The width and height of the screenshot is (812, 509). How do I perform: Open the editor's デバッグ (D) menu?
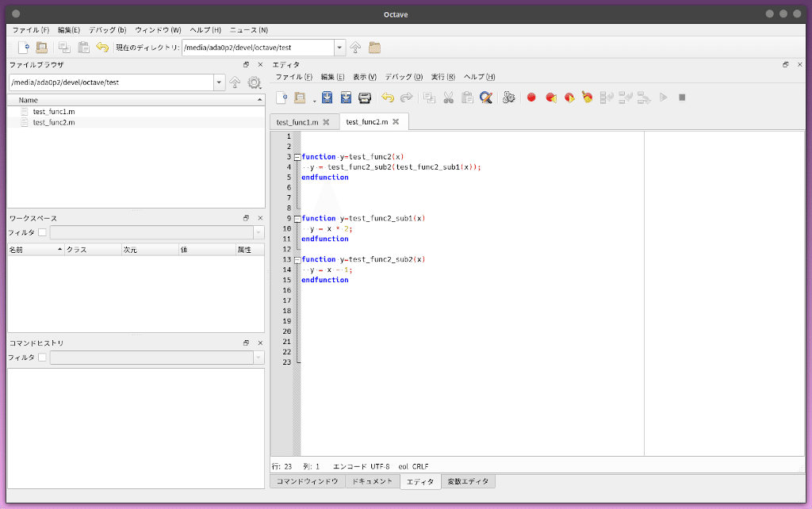[x=404, y=77]
